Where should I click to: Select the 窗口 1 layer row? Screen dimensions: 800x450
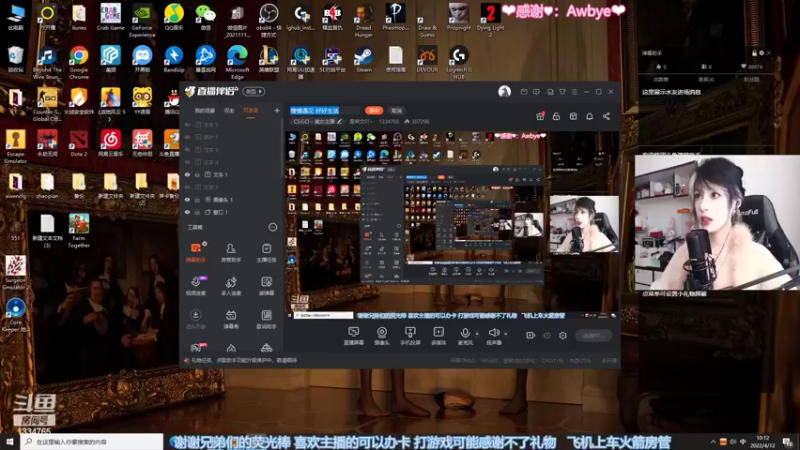(232, 212)
